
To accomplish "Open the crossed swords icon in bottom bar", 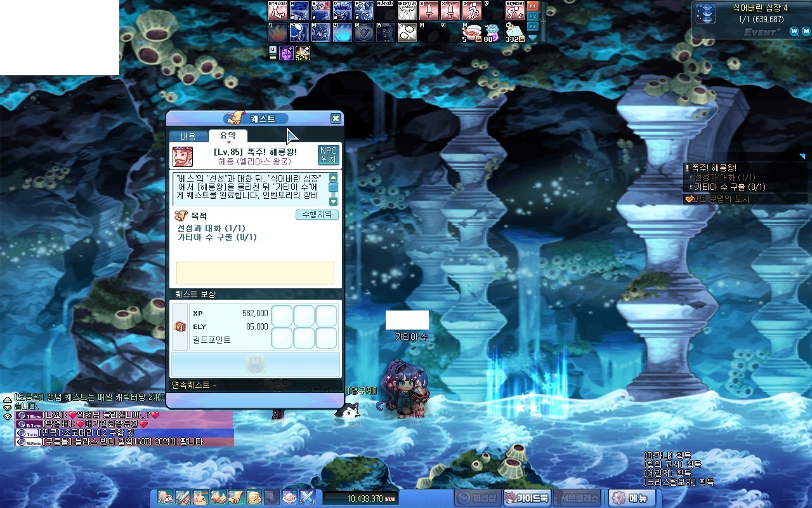I will [x=307, y=498].
